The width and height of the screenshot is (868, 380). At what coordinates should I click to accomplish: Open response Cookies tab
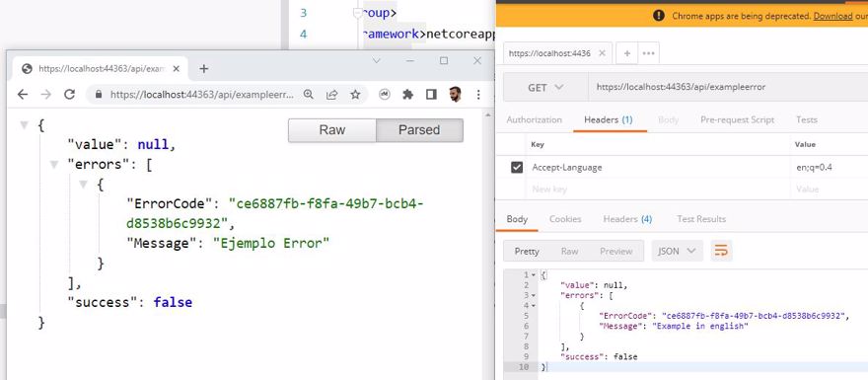click(565, 219)
